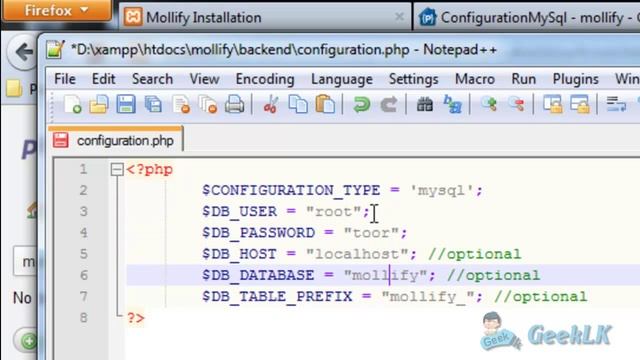640x360 pixels.
Task: Click the Close document toolbar icon
Action: pyautogui.click(x=181, y=105)
